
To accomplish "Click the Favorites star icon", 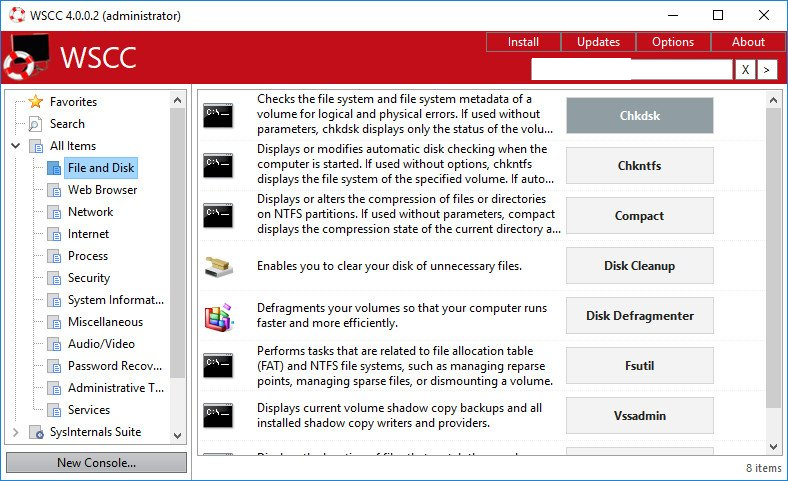I will (36, 102).
